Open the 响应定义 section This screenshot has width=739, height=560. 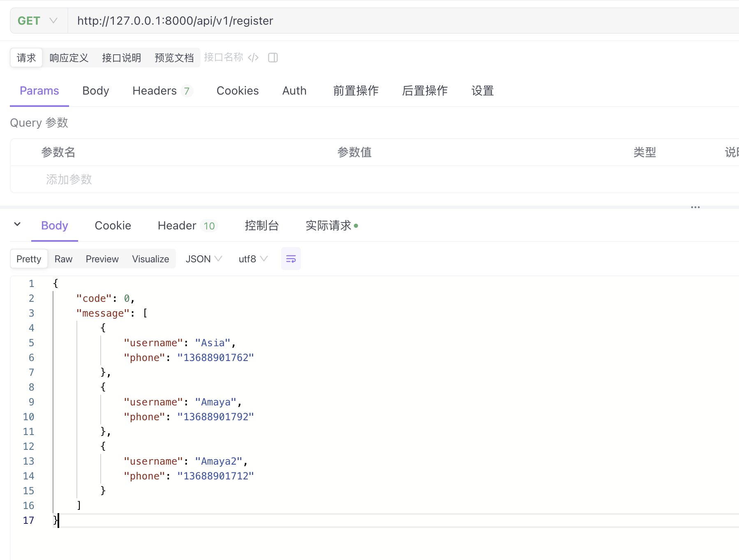point(69,58)
